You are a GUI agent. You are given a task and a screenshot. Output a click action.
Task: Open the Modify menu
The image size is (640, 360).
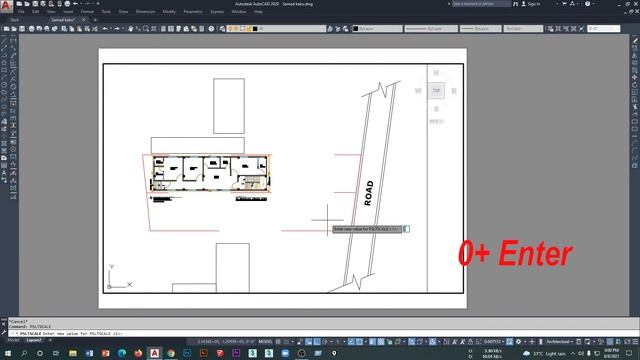[169, 12]
